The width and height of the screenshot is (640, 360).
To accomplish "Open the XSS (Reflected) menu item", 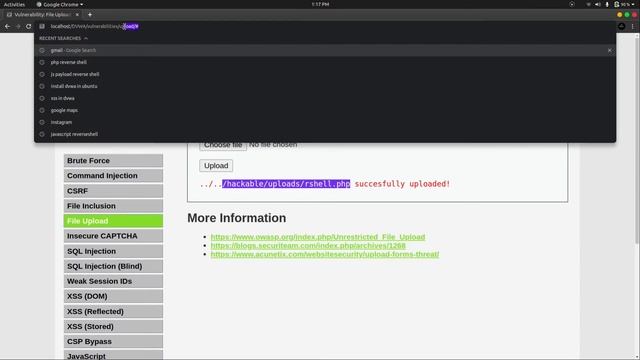I will pos(113,311).
